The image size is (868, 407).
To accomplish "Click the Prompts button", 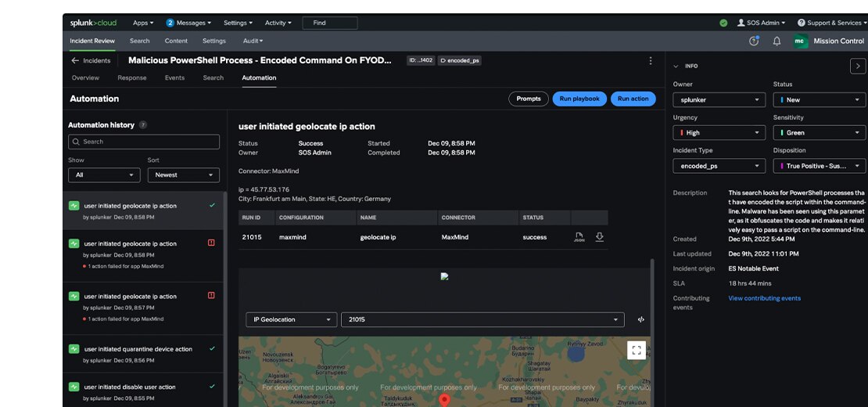I will coord(529,99).
